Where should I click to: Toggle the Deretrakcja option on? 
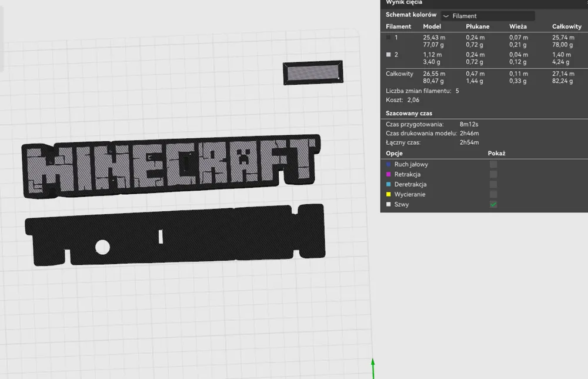[493, 184]
